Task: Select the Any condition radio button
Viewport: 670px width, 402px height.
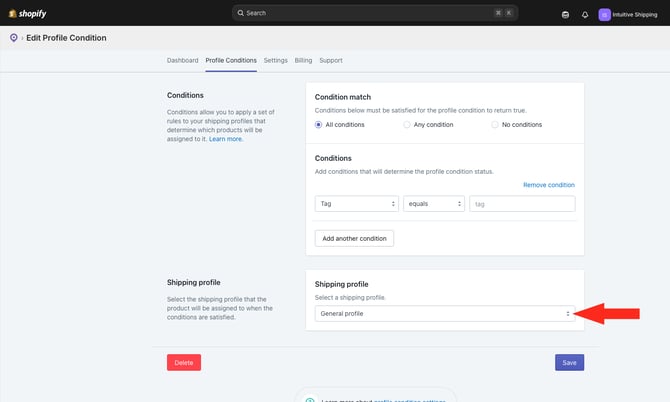Action: coord(407,125)
